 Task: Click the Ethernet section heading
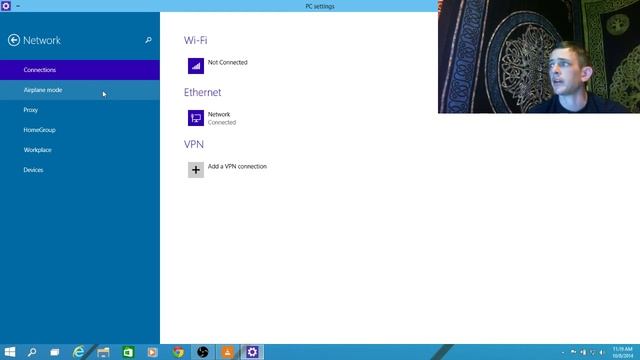point(202,92)
